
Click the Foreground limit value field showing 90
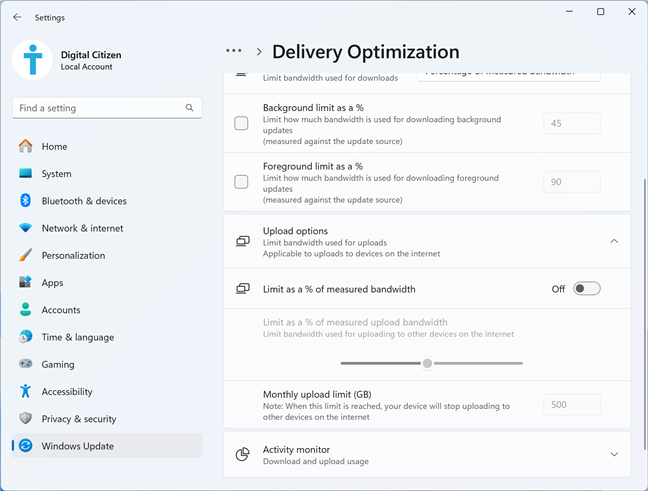click(x=572, y=182)
